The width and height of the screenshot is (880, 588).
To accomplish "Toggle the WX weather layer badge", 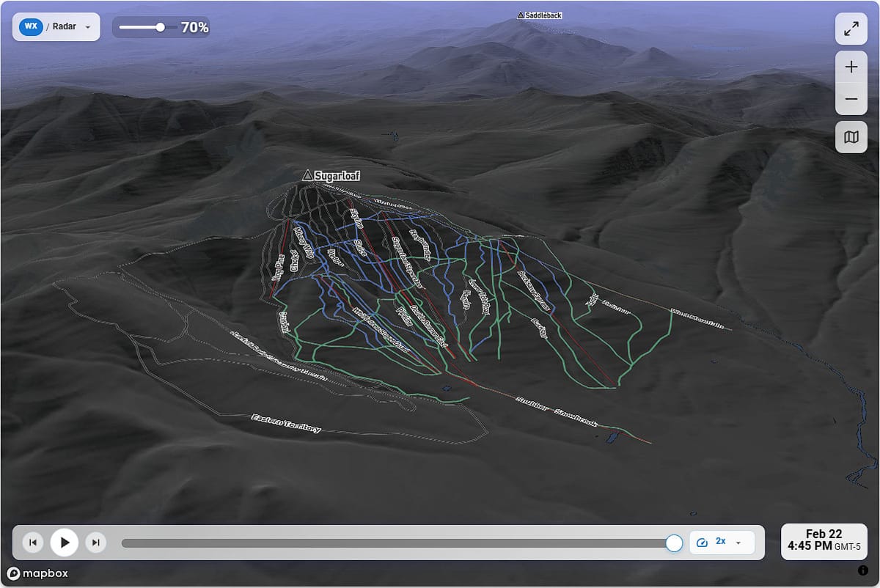I will point(31,26).
